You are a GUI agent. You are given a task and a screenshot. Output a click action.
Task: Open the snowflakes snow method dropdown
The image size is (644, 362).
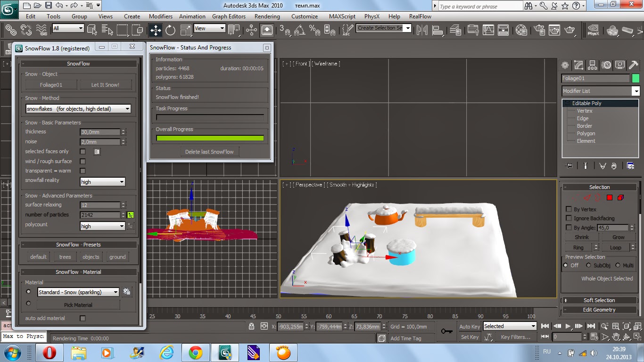point(127,108)
